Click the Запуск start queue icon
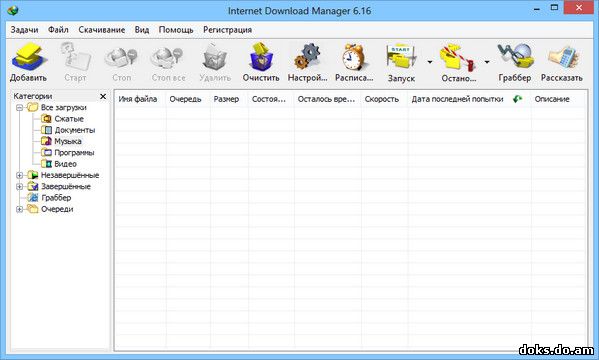 (x=400, y=57)
